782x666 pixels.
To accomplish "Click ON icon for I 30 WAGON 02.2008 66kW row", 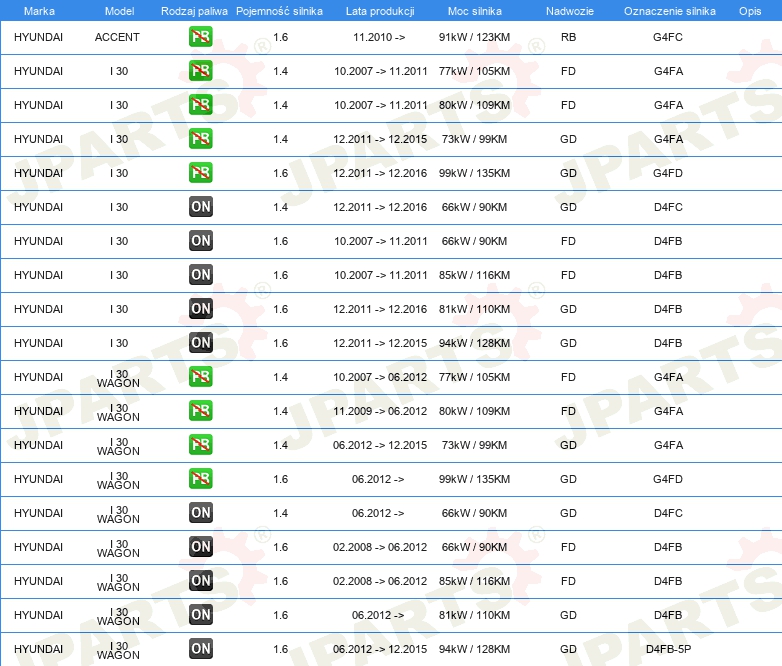I will (x=200, y=547).
